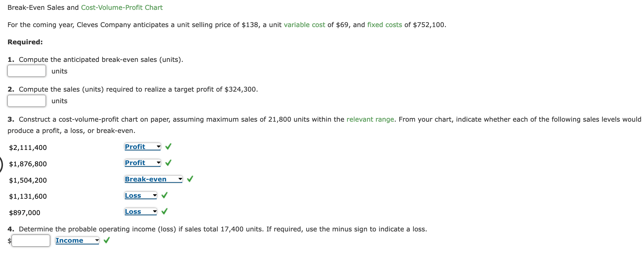This screenshot has width=644, height=254.
Task: Click the variable cost glossary link
Action: coord(304,25)
